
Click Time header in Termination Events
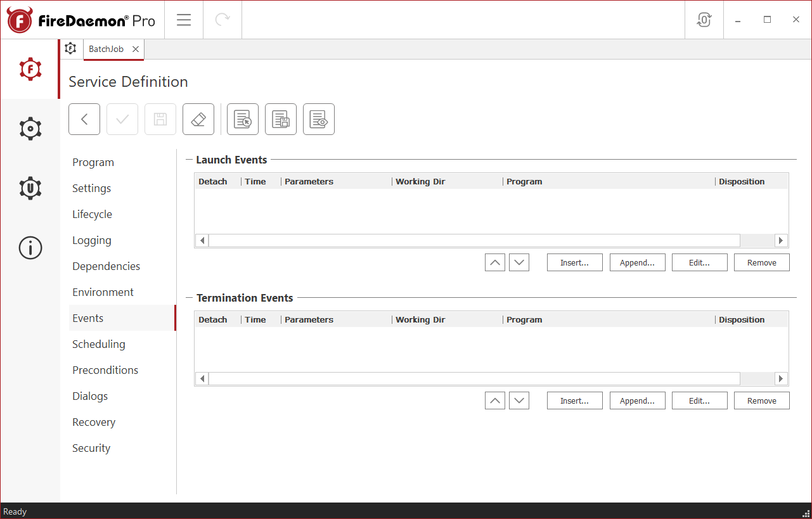click(261, 320)
